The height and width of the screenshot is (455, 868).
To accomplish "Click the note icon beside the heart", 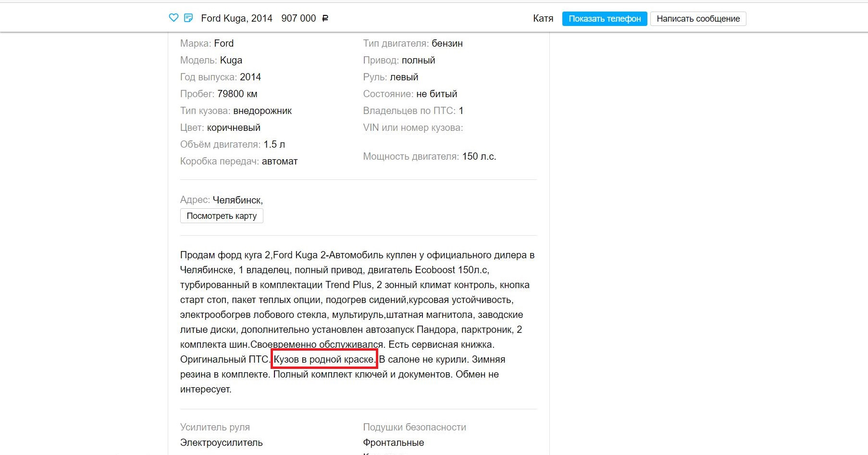I will [188, 18].
